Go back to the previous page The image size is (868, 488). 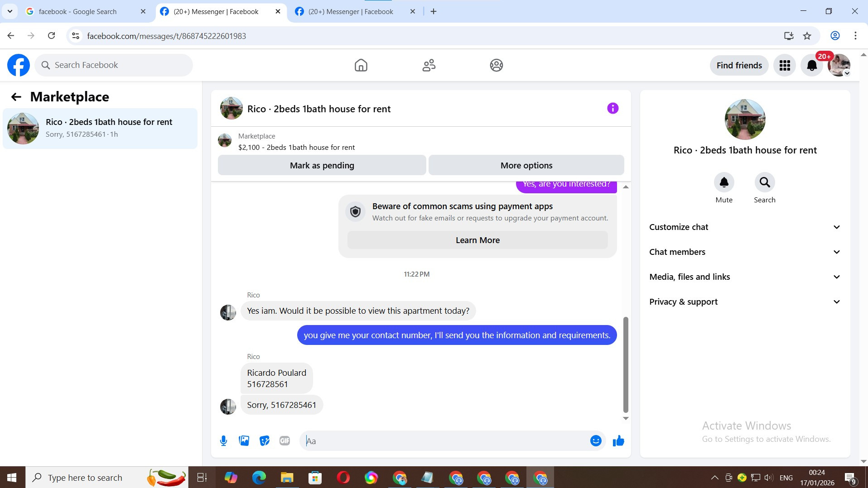click(x=11, y=36)
